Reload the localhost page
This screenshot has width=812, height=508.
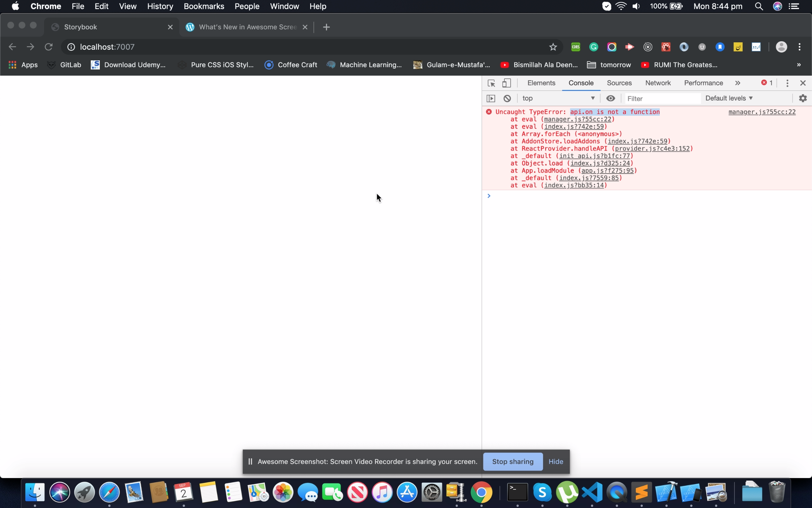click(x=49, y=47)
